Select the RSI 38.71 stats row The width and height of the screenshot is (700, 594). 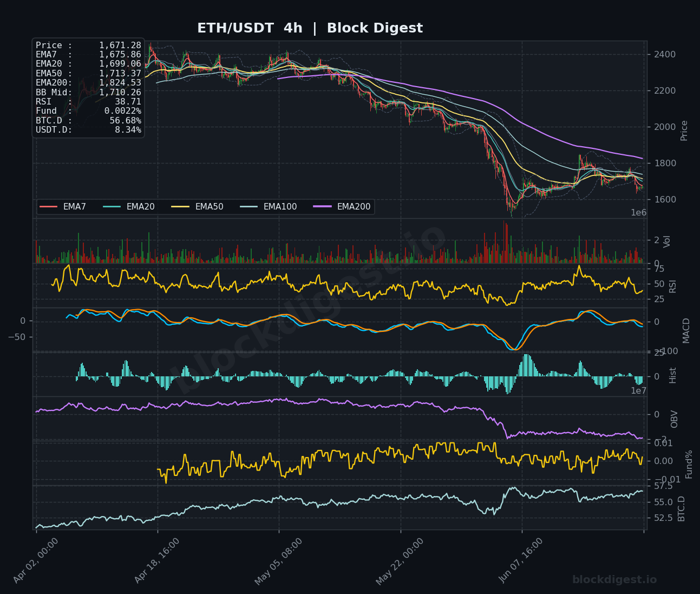tap(88, 101)
